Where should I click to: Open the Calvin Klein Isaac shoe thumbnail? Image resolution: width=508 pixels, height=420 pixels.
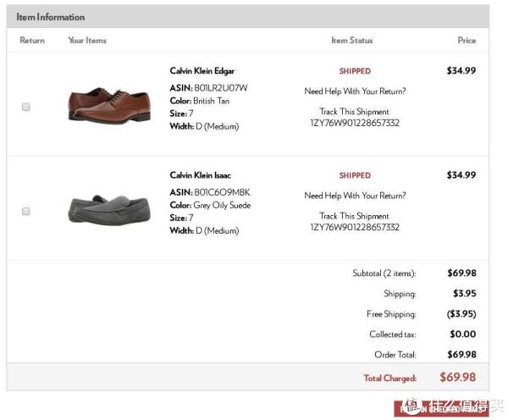point(109,209)
